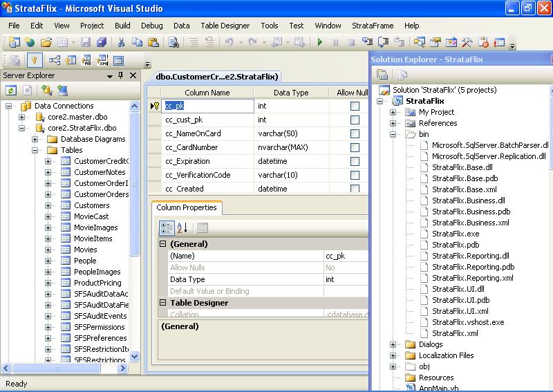Open the Table Designer menu
This screenshot has height=392, width=553.
[x=225, y=26]
